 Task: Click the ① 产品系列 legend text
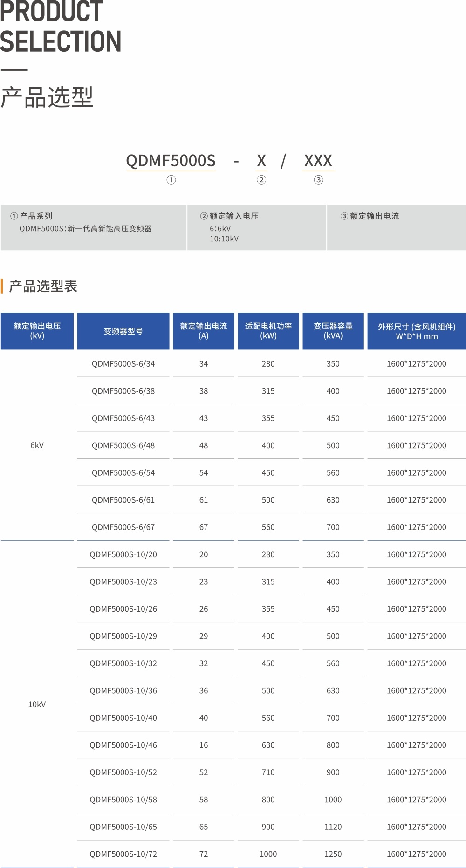[32, 216]
